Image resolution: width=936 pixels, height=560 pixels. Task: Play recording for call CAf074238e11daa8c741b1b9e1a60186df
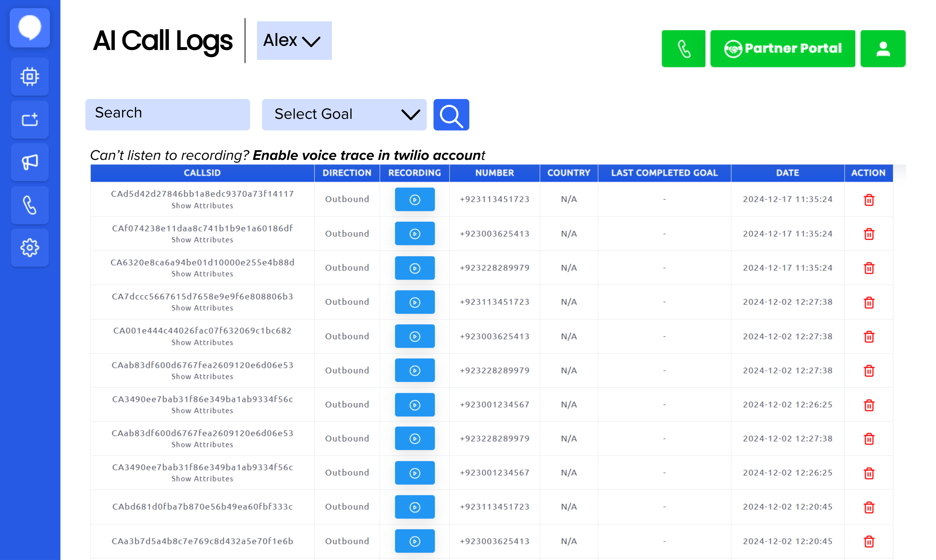pyautogui.click(x=415, y=234)
